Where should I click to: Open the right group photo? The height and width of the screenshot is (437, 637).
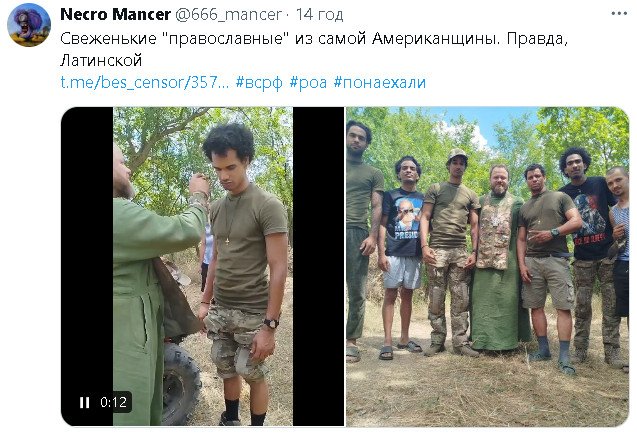488,266
